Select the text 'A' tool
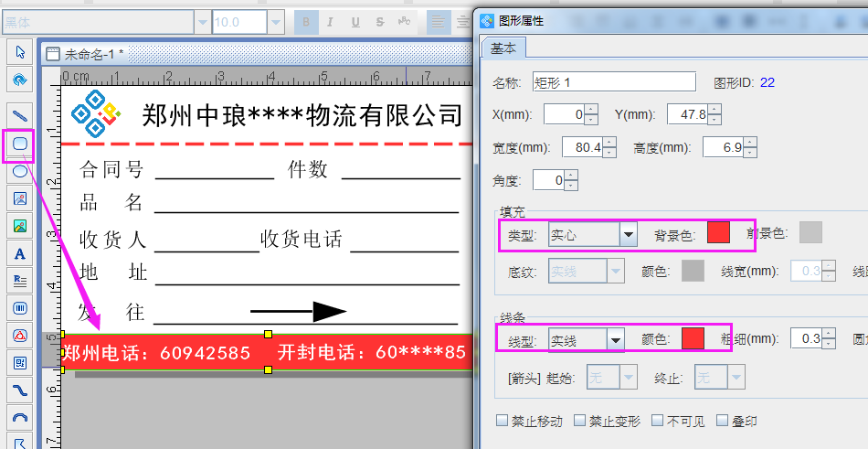Image resolution: width=868 pixels, height=449 pixels. click(19, 253)
